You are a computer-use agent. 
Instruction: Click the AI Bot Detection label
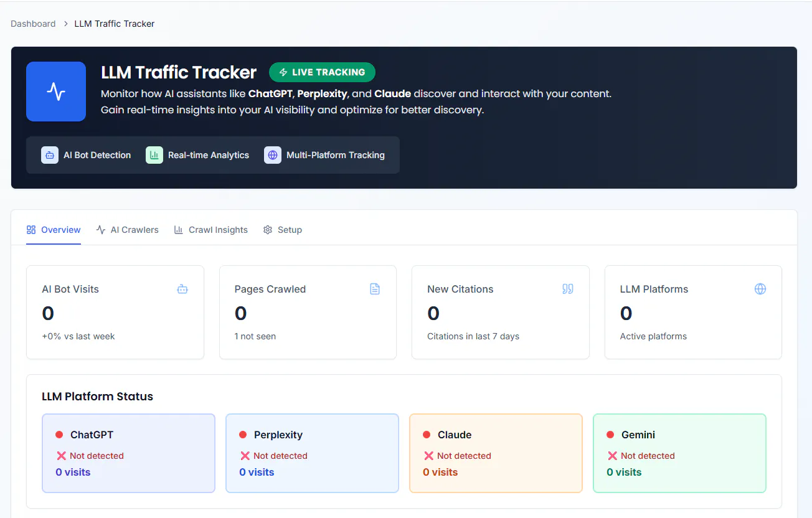(x=97, y=155)
